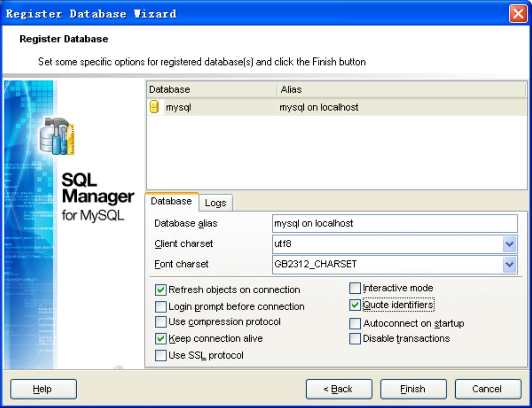Toggle Refresh objects on connection checkbox
Image resolution: width=532 pixels, height=408 pixels.
tap(161, 290)
